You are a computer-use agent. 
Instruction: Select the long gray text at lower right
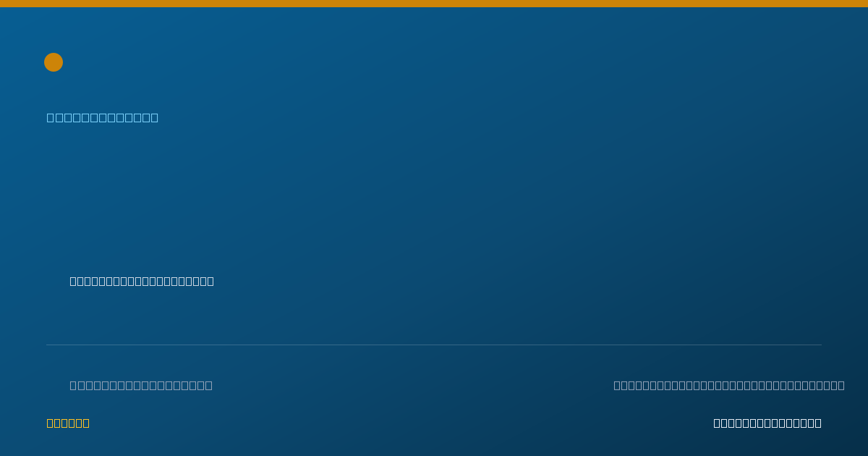729,385
